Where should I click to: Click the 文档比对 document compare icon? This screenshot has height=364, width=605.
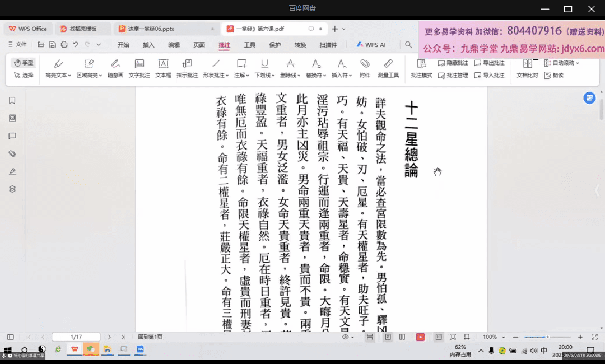(x=527, y=68)
